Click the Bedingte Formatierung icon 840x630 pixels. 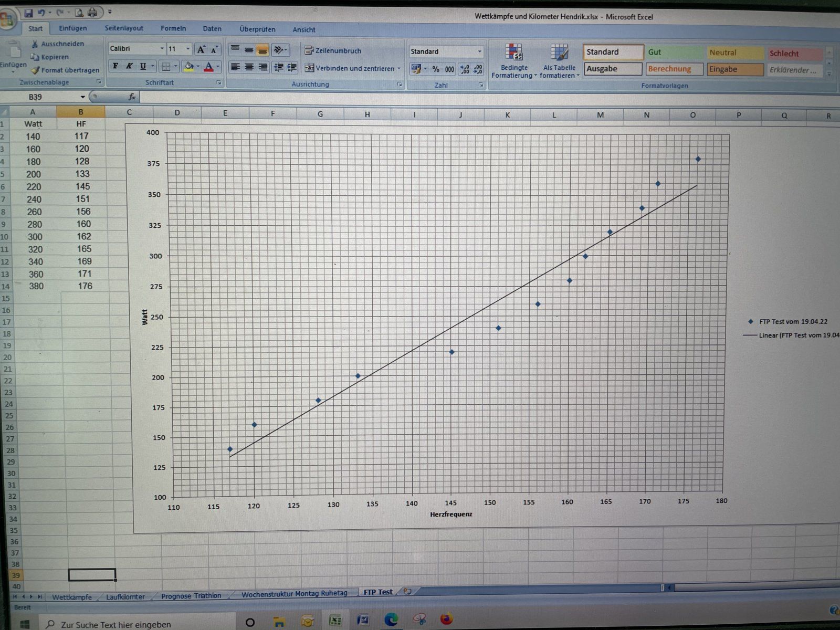513,52
